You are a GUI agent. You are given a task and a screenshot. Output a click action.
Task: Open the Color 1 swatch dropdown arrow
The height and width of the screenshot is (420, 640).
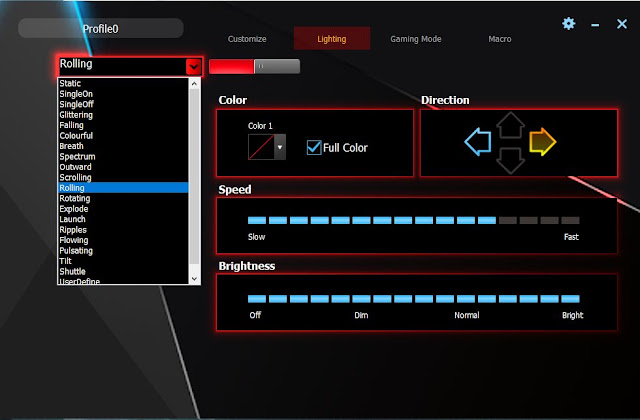[280, 147]
